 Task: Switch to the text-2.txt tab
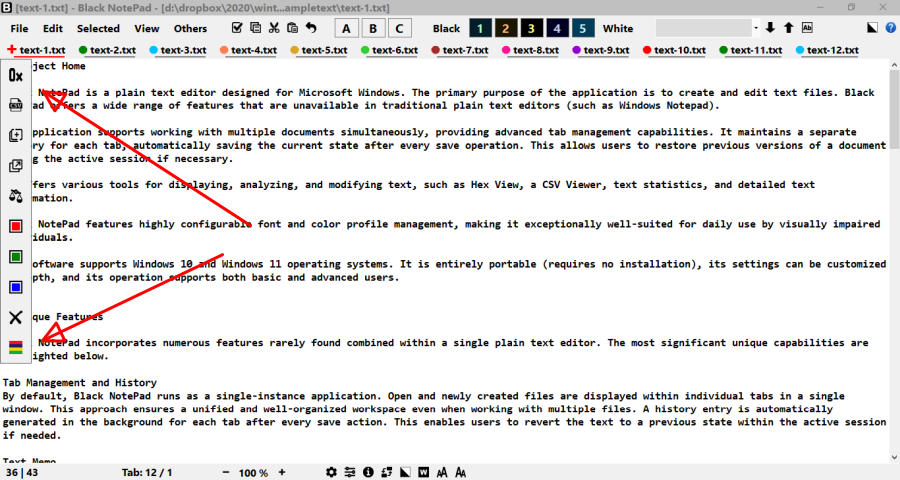[107, 50]
